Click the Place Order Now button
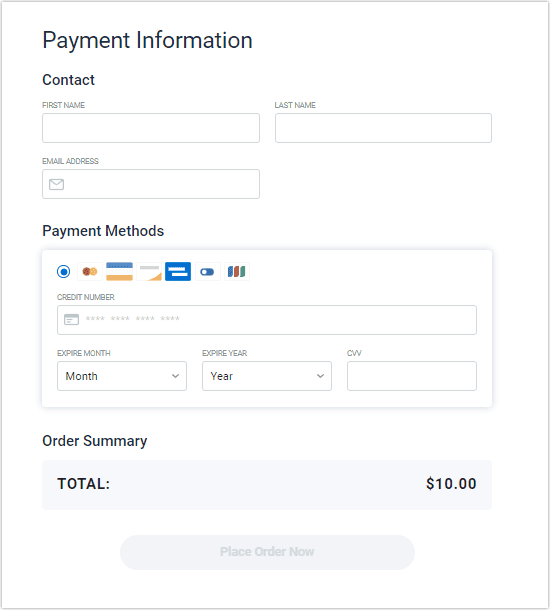Screen dimensions: 551x611 tap(267, 553)
